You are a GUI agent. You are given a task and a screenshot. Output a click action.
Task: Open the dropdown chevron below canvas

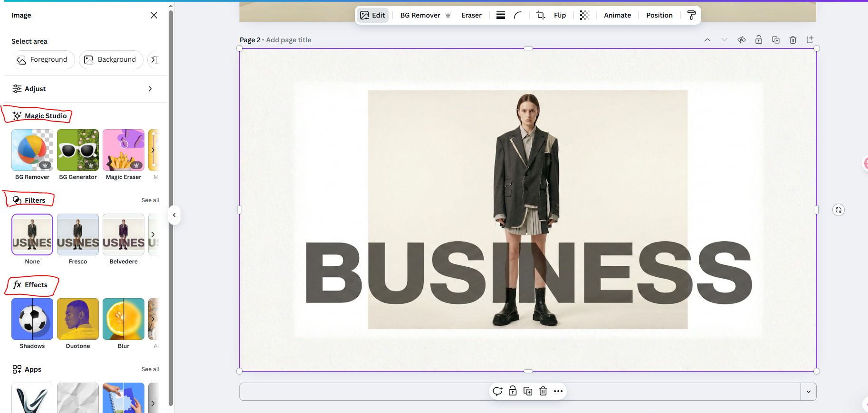coord(809,392)
